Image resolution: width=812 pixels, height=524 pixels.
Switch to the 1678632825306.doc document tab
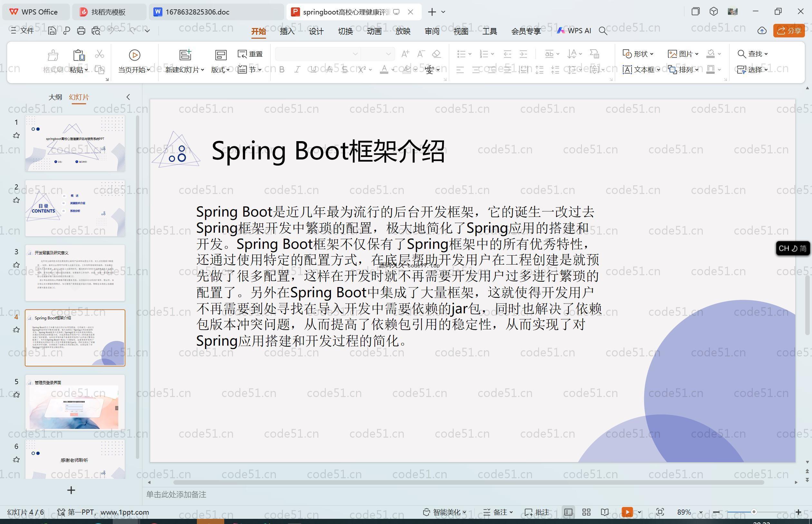click(216, 12)
